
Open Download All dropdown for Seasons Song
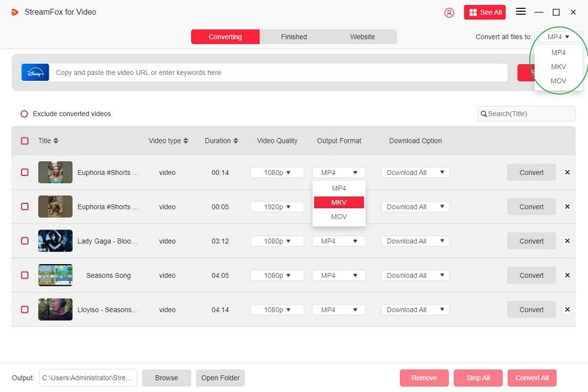[415, 275]
